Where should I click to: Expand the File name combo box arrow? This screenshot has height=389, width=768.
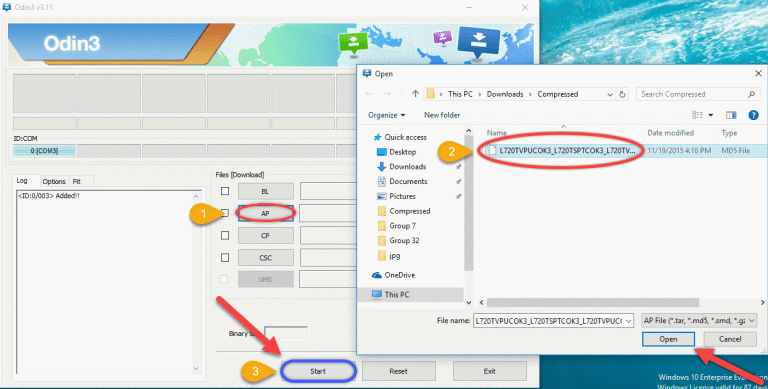pos(629,321)
